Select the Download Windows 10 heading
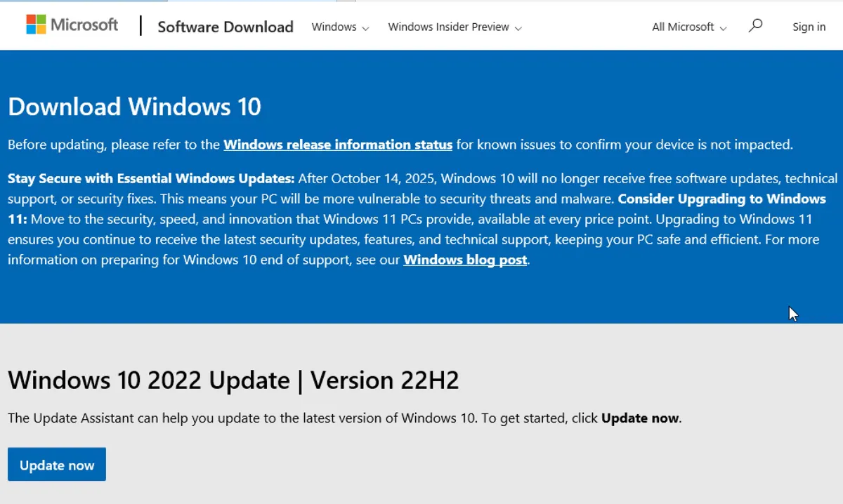Image resolution: width=843 pixels, height=504 pixels. coord(134,106)
